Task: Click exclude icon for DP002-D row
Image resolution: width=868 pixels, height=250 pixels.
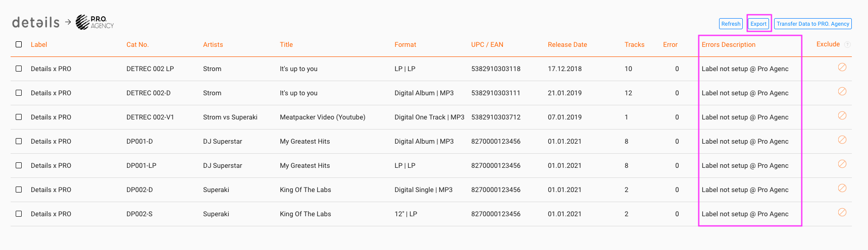Action: click(842, 188)
